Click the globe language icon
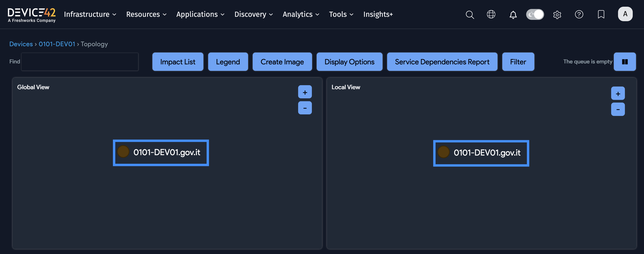Screen dimensions: 644x254 pos(491,15)
